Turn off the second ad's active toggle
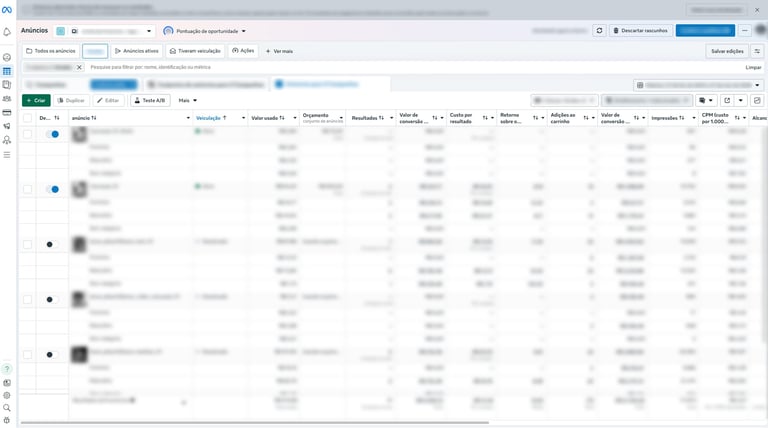This screenshot has height=428, width=768. (x=52, y=189)
